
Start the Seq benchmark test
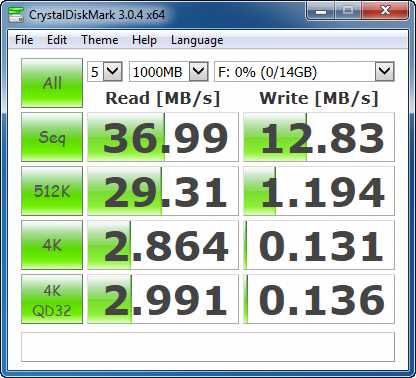point(52,137)
